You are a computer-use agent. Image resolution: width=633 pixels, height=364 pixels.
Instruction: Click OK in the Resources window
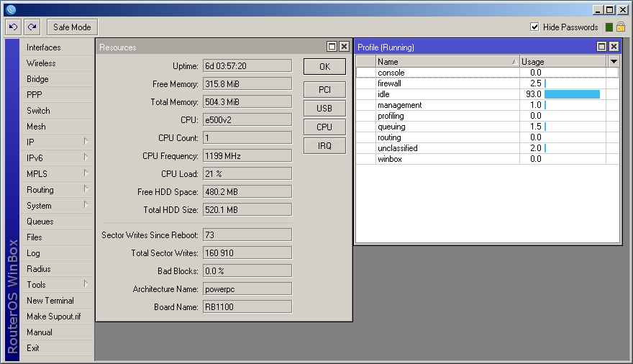click(x=324, y=67)
